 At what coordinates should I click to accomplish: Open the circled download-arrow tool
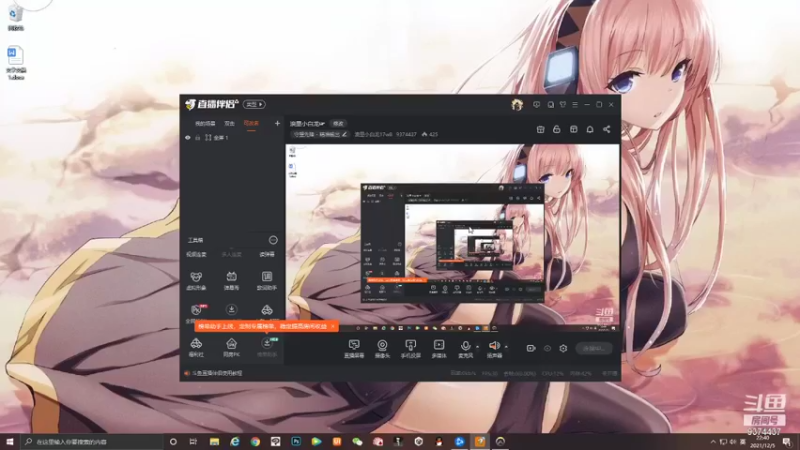[x=231, y=310]
